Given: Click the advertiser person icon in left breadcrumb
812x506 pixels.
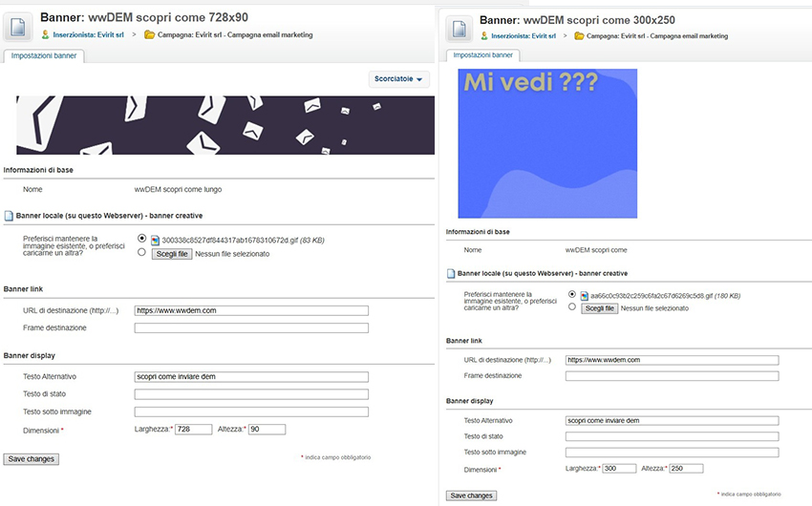Looking at the screenshot, I should [45, 35].
